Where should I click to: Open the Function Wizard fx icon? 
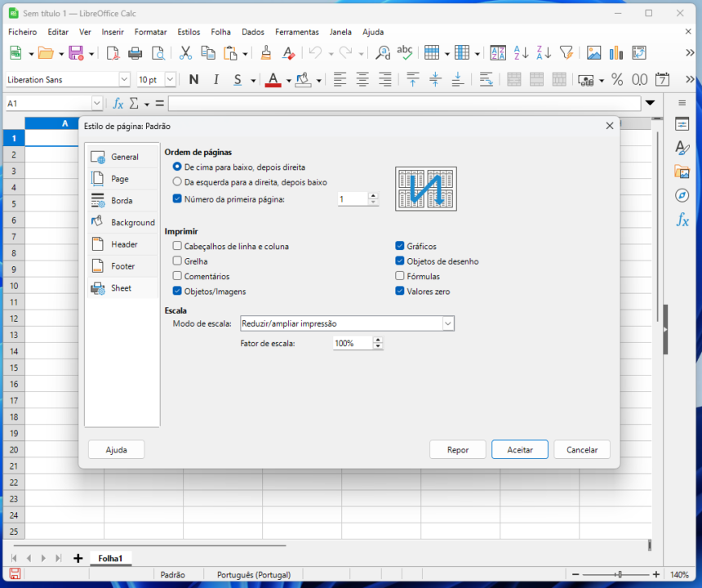[x=118, y=104]
